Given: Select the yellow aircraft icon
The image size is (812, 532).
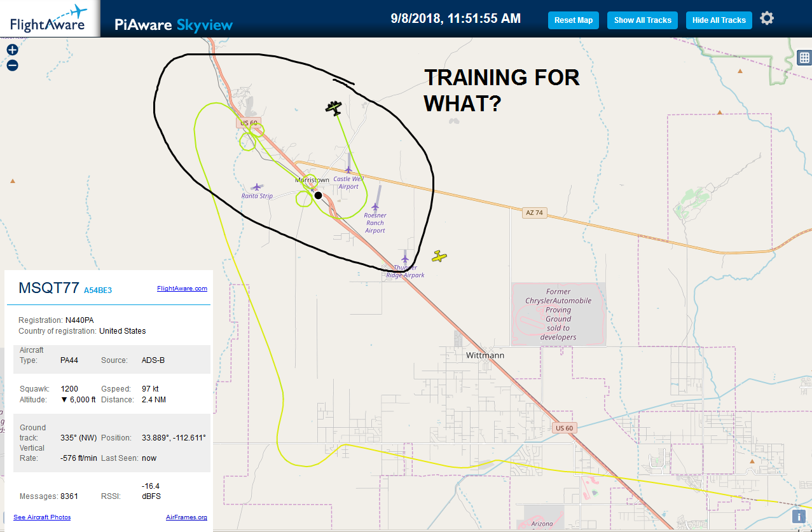Looking at the screenshot, I should click(x=439, y=256).
